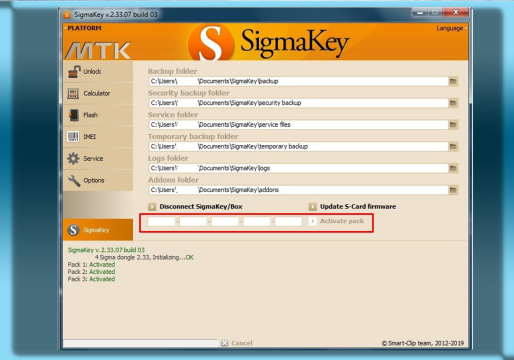Image resolution: width=514 pixels, height=360 pixels.
Task: Click the SigmaKey S logo icon in sidebar
Action: (73, 230)
